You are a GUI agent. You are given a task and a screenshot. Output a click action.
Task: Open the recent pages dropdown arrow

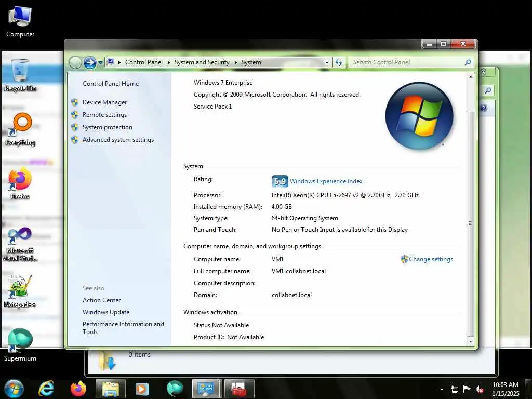[100, 63]
